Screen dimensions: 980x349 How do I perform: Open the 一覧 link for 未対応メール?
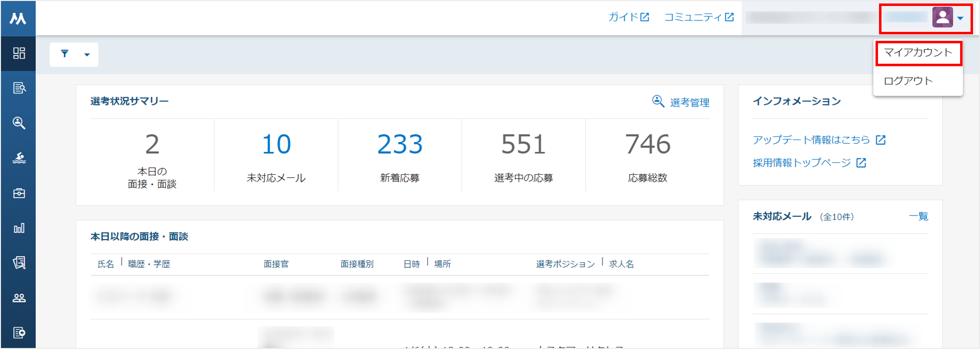click(918, 217)
